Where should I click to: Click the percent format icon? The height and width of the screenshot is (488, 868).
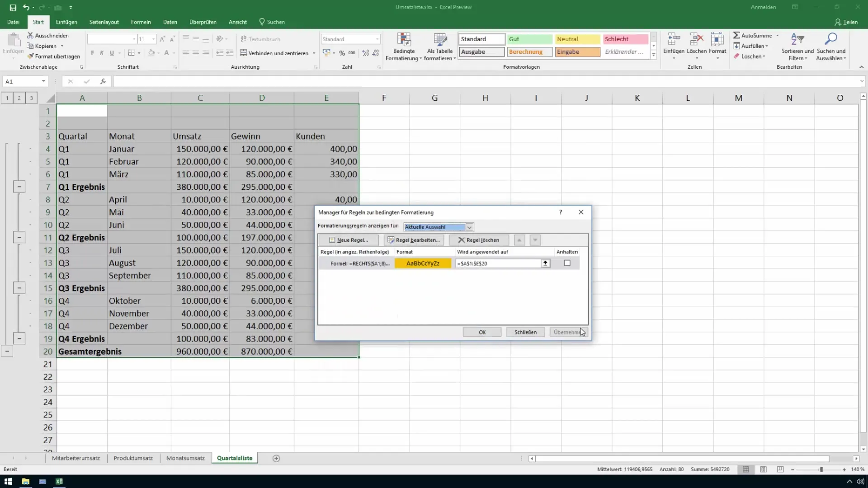pos(342,53)
